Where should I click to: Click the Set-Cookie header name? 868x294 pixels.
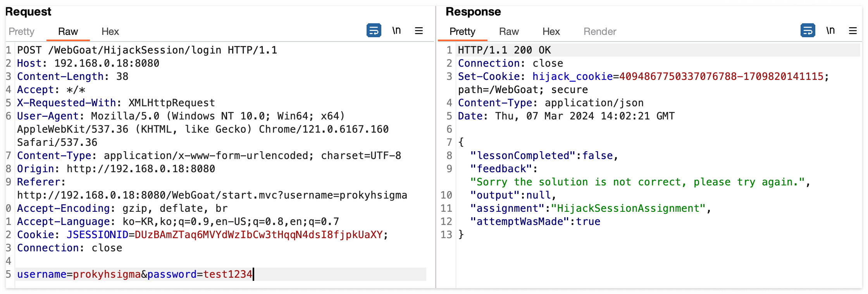pos(489,76)
